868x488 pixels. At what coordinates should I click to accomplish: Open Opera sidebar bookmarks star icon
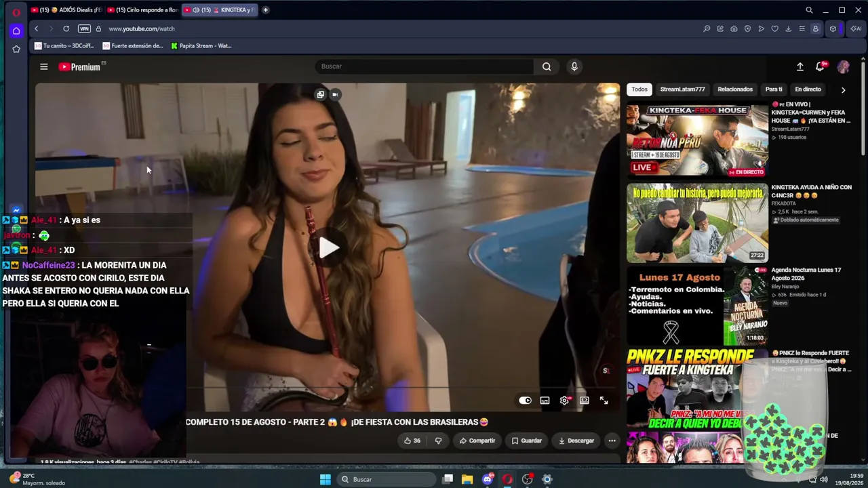16,49
